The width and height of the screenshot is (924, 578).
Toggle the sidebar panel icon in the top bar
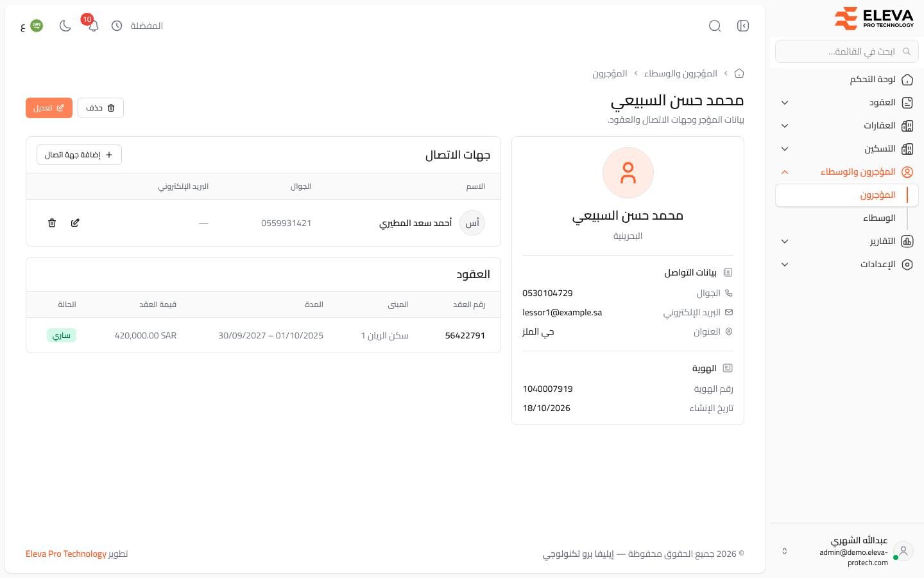(x=743, y=26)
